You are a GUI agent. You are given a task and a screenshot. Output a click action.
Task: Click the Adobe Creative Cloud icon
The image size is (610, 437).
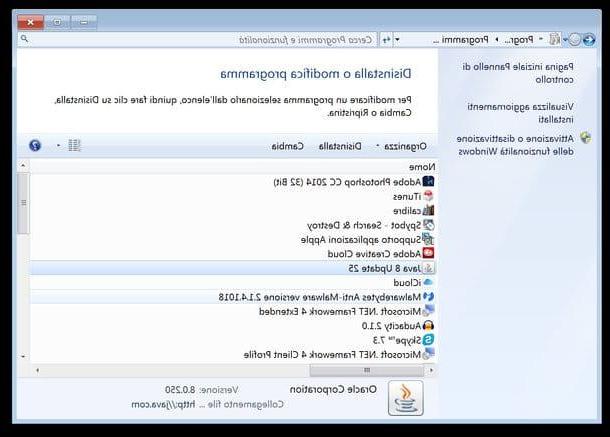tap(428, 254)
